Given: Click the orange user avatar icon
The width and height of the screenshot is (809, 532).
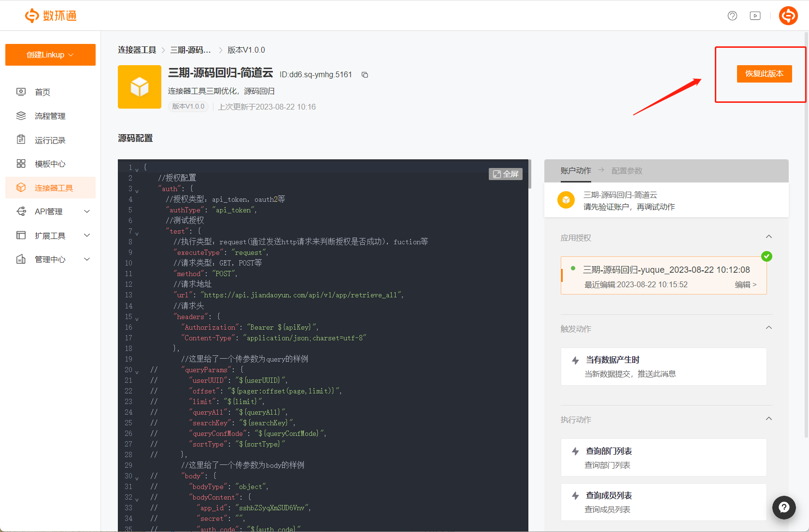Looking at the screenshot, I should click(x=788, y=16).
